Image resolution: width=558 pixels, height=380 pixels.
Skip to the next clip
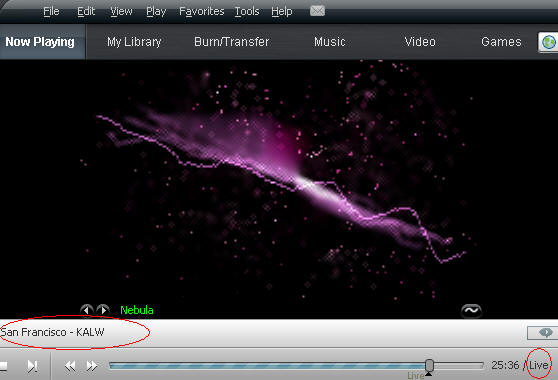point(32,366)
